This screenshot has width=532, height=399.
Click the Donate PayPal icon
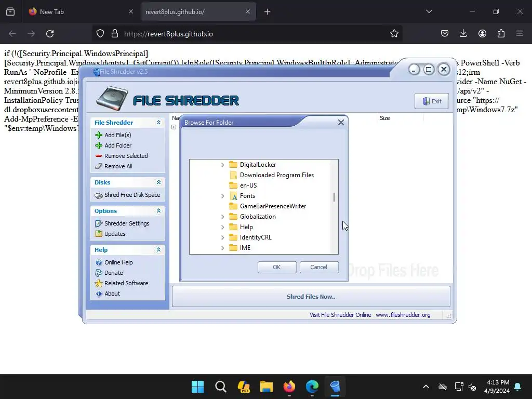point(99,273)
